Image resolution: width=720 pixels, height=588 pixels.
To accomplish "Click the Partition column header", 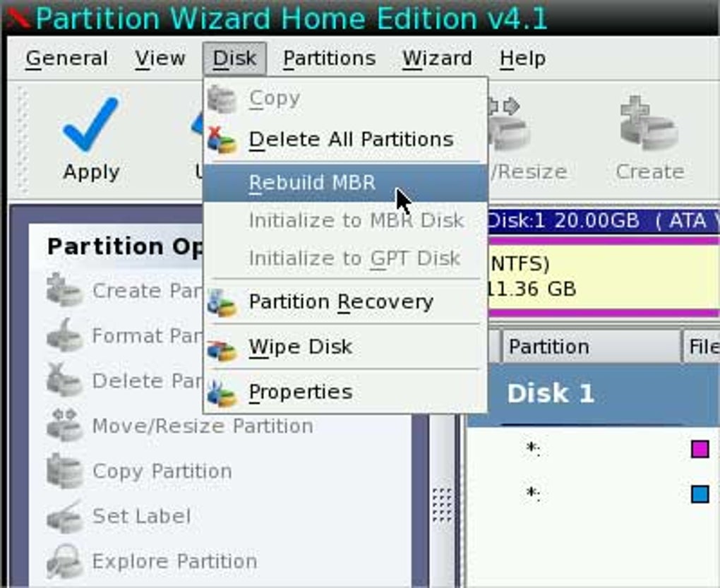I will click(x=591, y=347).
